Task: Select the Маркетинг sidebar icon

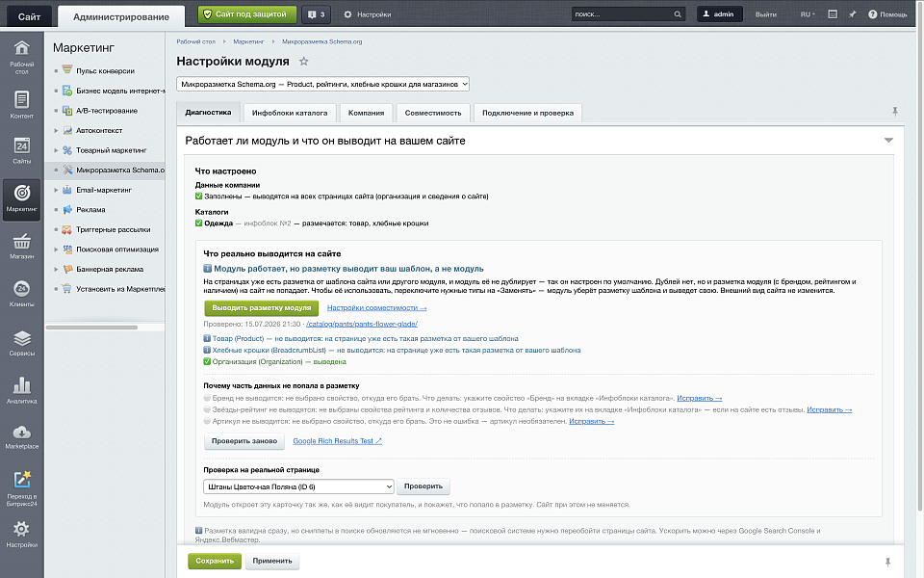Action: tap(22, 199)
